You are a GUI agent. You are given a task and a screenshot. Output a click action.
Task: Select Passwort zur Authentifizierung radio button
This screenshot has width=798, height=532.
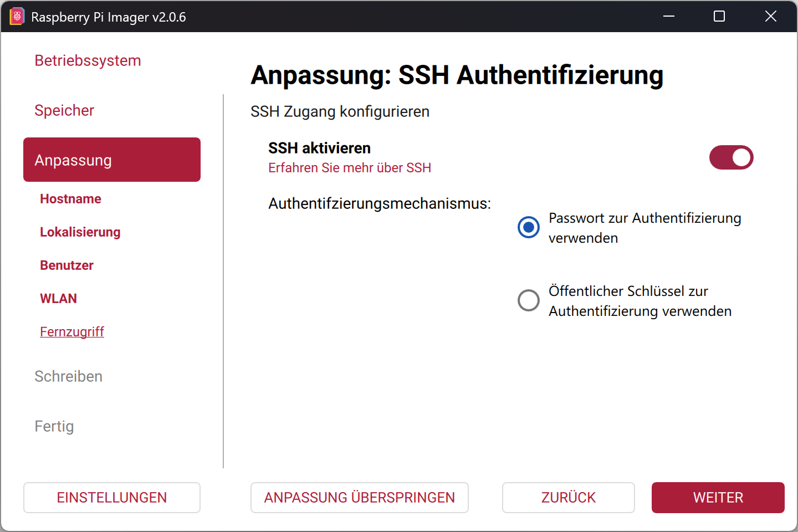tap(529, 227)
